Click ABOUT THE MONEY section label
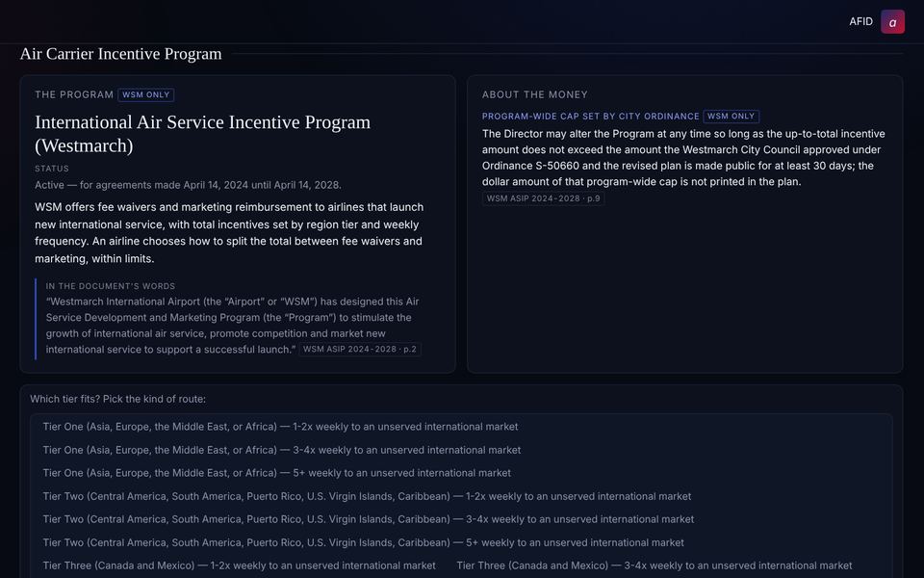Viewport: 924px width, 578px height. (535, 95)
